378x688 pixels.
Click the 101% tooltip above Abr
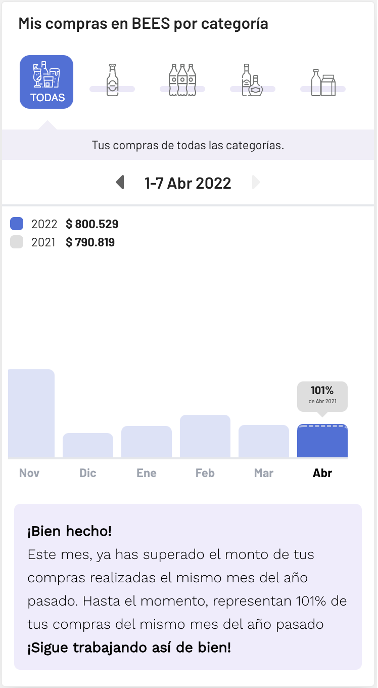[x=322, y=397]
